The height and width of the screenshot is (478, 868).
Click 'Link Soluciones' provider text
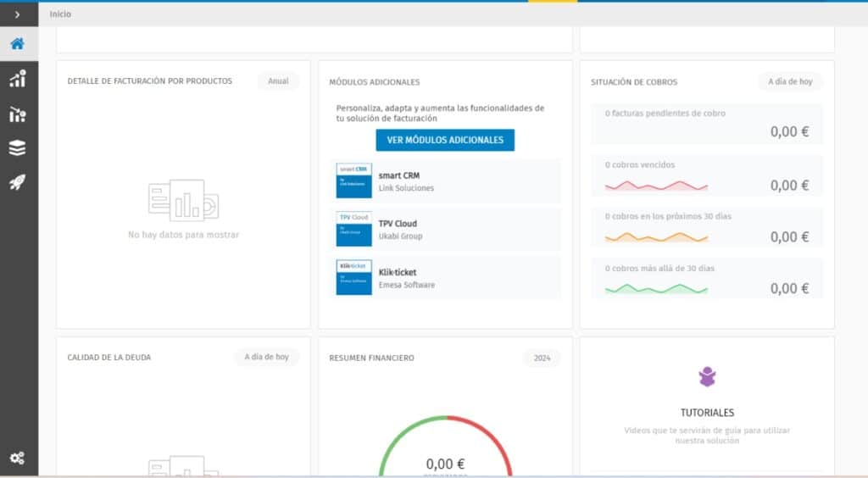406,188
